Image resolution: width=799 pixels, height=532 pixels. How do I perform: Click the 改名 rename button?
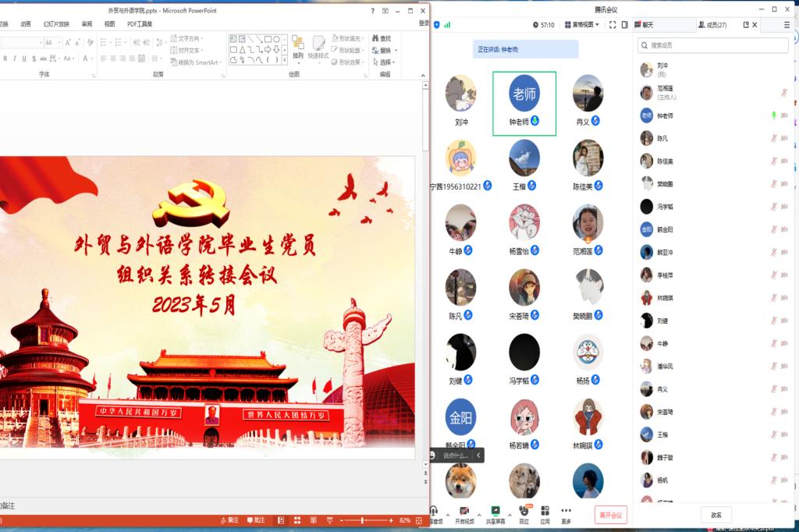tap(716, 515)
